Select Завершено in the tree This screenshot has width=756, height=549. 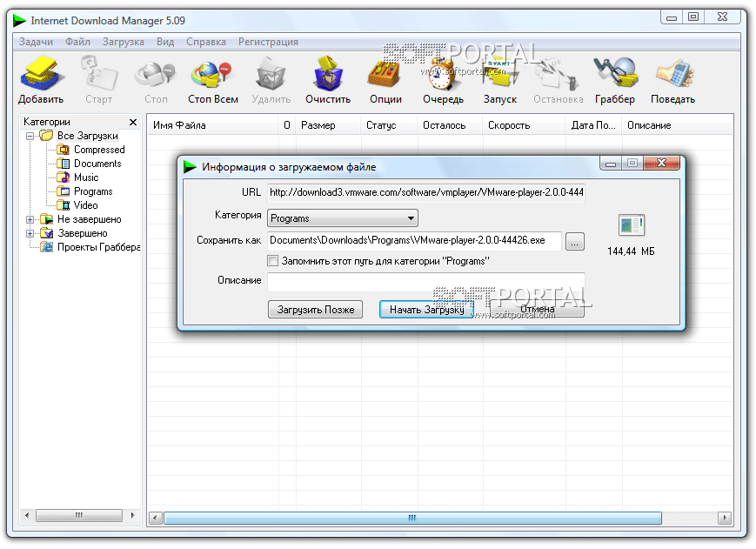click(x=83, y=233)
